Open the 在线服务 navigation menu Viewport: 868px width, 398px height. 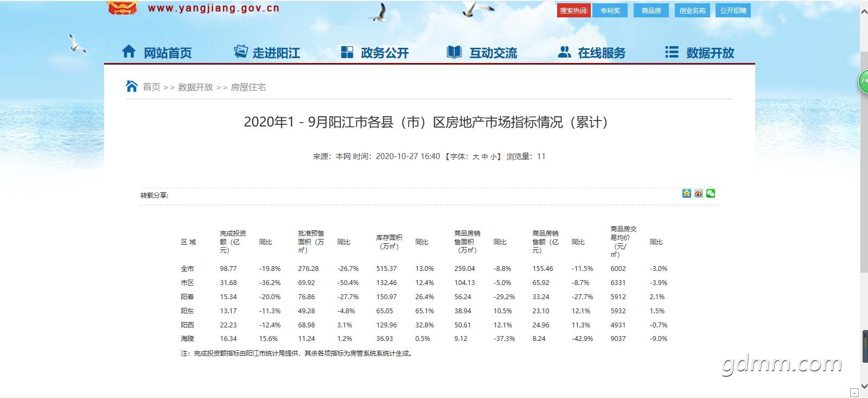point(592,53)
